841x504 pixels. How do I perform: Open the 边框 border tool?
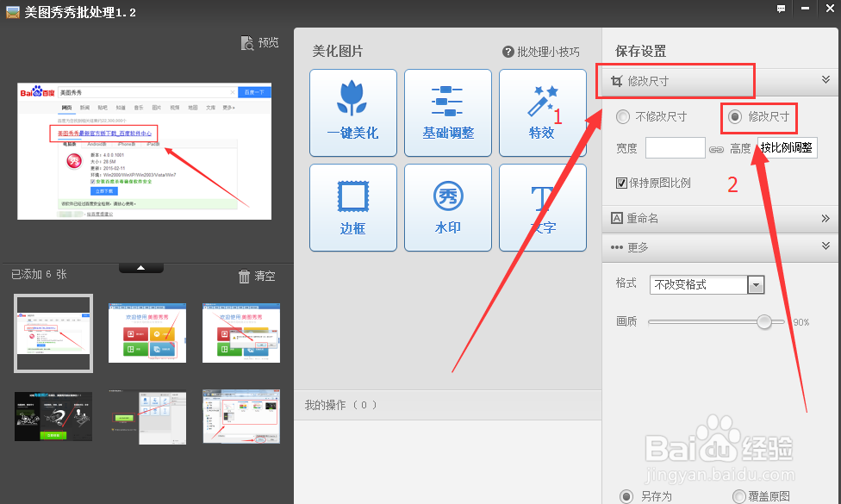click(x=353, y=208)
